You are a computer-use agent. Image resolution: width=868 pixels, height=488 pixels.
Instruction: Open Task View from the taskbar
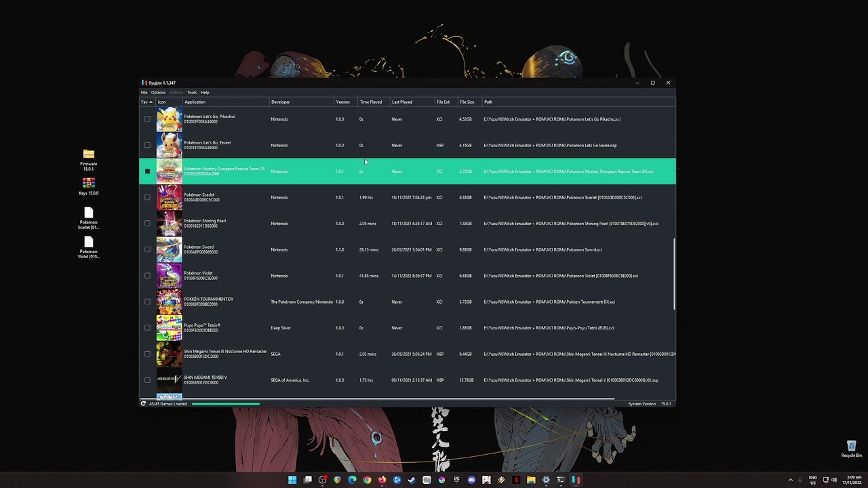(x=307, y=480)
